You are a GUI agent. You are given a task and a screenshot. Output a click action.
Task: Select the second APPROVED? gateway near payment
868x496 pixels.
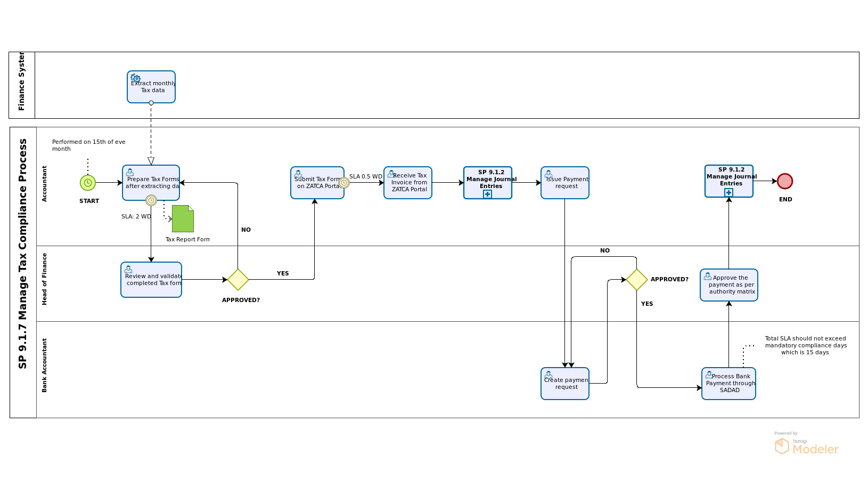636,280
